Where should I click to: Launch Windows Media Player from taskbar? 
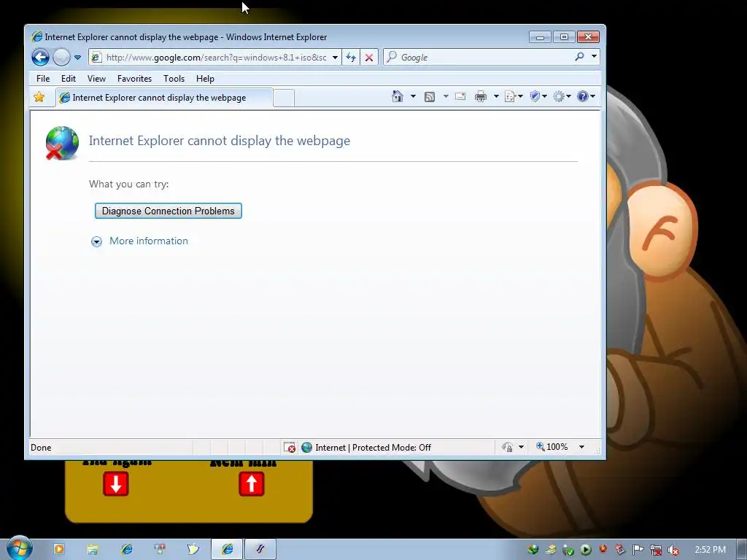tap(59, 549)
